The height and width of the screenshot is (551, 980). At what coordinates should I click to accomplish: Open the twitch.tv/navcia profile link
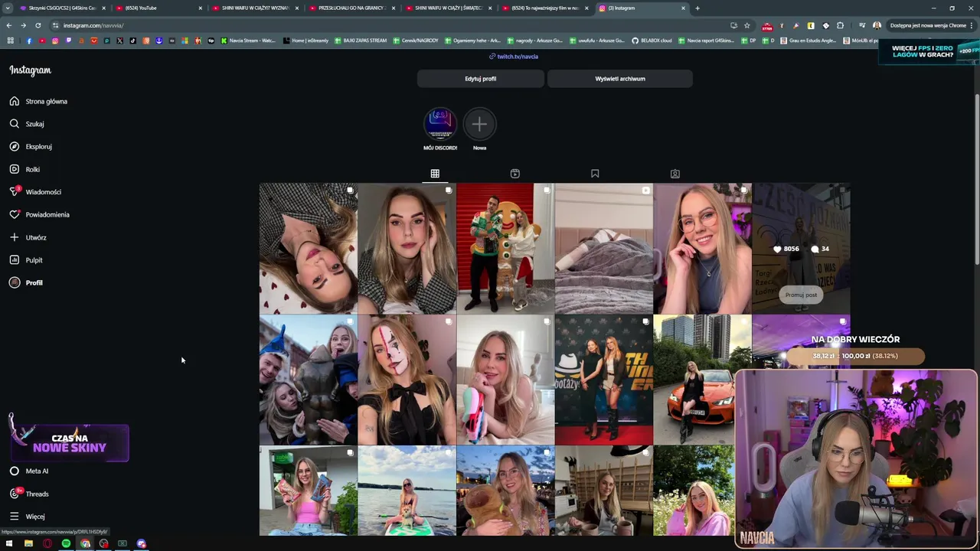[514, 57]
